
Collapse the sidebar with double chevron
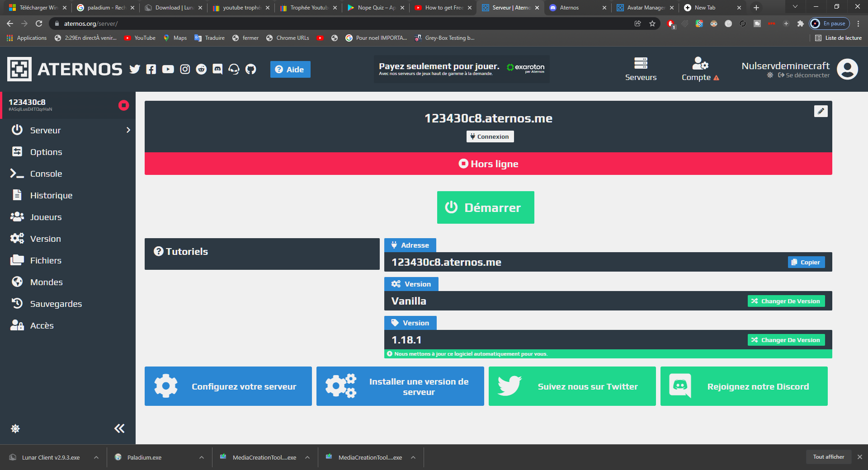[x=119, y=428]
